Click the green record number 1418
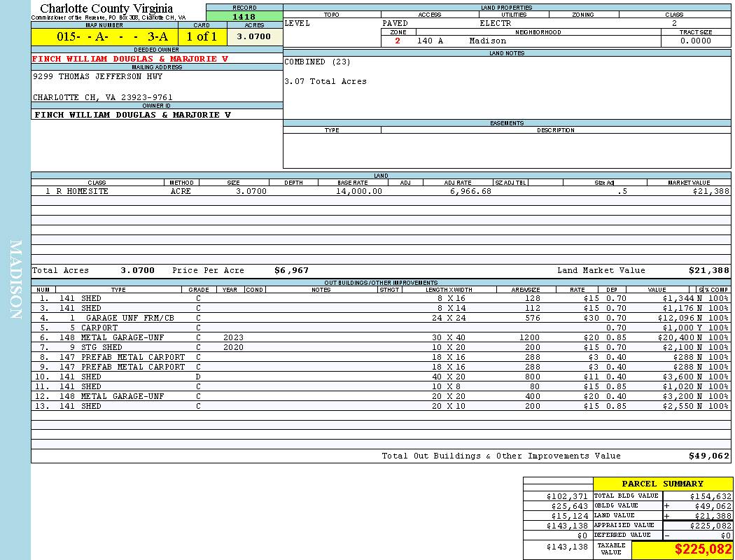 point(244,17)
